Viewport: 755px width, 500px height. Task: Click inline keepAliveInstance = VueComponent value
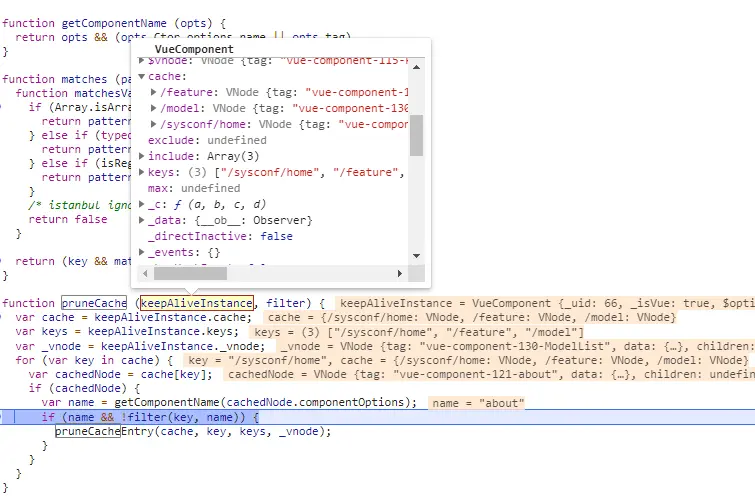coord(545,303)
